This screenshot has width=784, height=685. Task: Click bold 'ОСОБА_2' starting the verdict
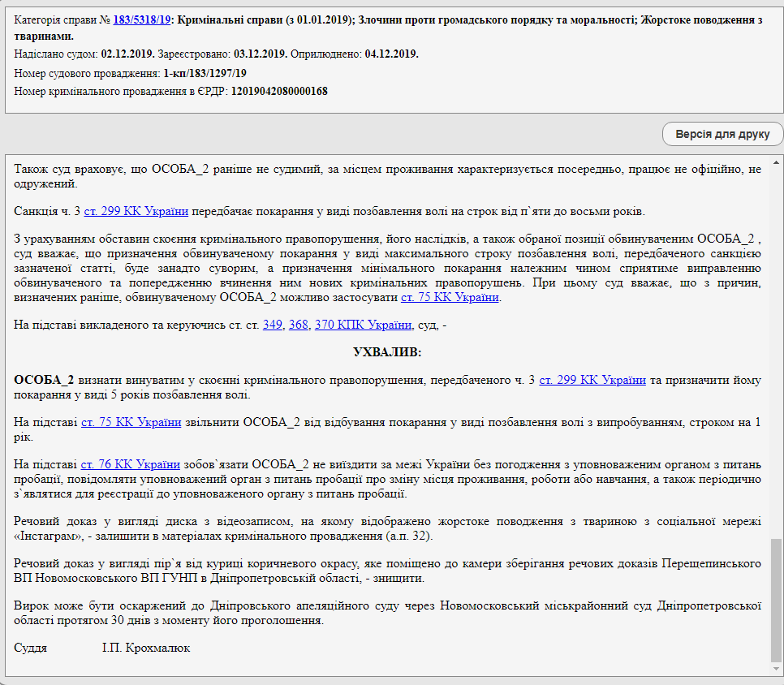45,380
